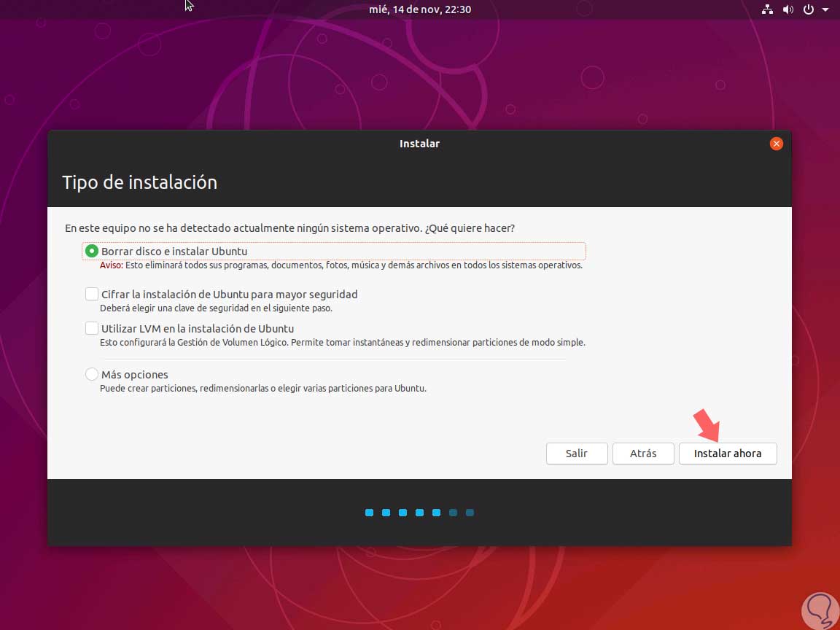Open the network connection icon in top bar

click(x=767, y=9)
